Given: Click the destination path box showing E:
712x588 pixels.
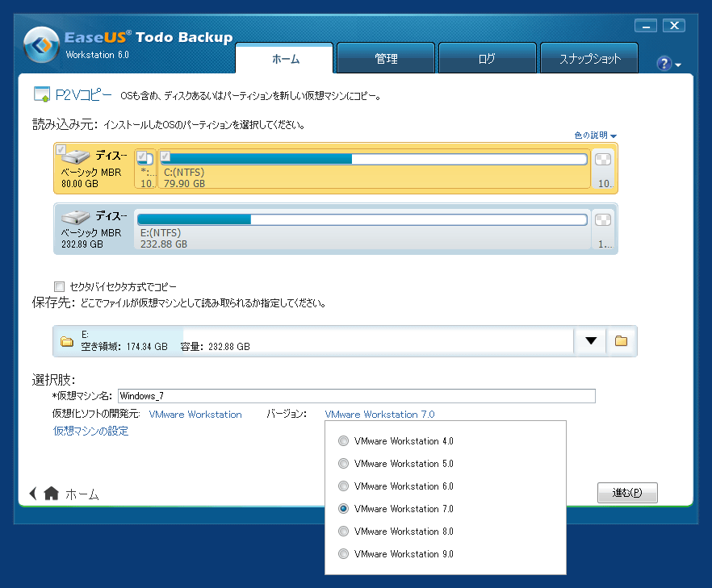Looking at the screenshot, I should pyautogui.click(x=313, y=341).
